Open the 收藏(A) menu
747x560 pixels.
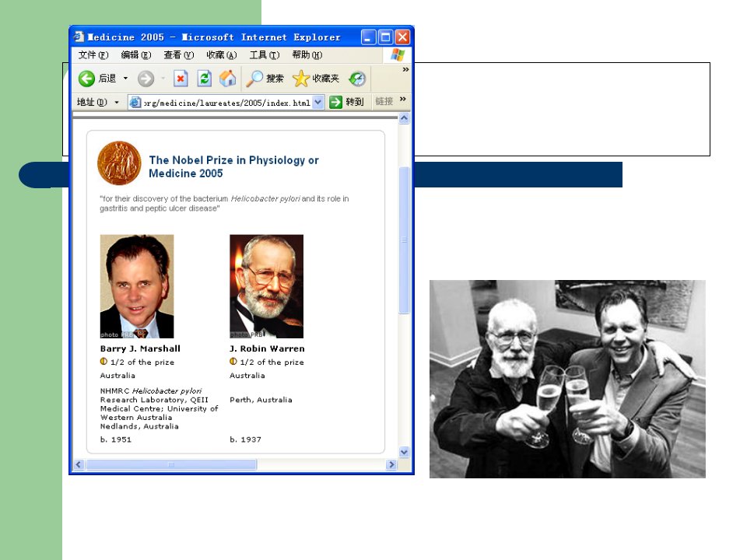pos(222,54)
